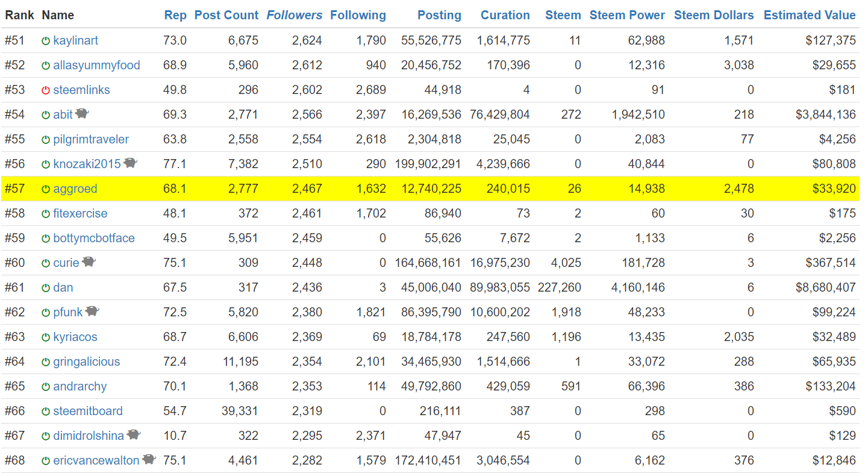The image size is (868, 473).
Task: Click the green power icon next to dan
Action: coord(46,288)
